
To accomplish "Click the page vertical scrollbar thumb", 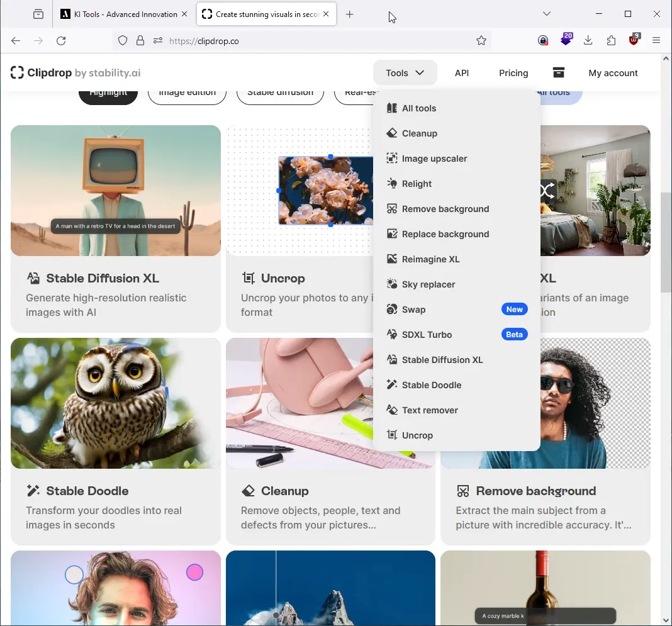I will click(x=666, y=242).
